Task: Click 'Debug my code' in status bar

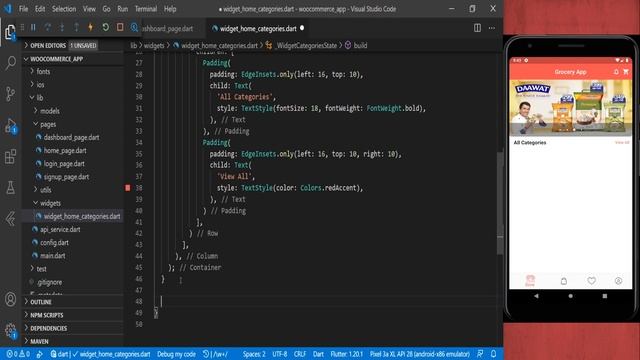Action: tap(176, 354)
